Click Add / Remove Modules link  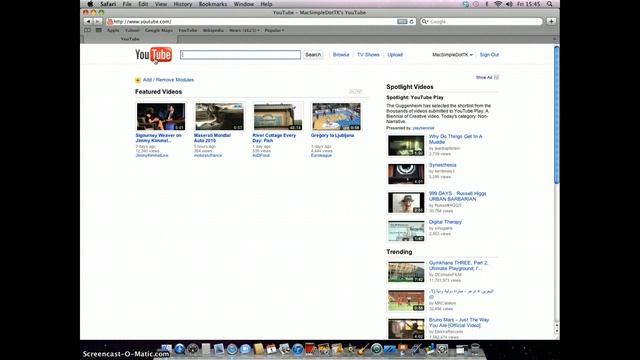coord(168,80)
